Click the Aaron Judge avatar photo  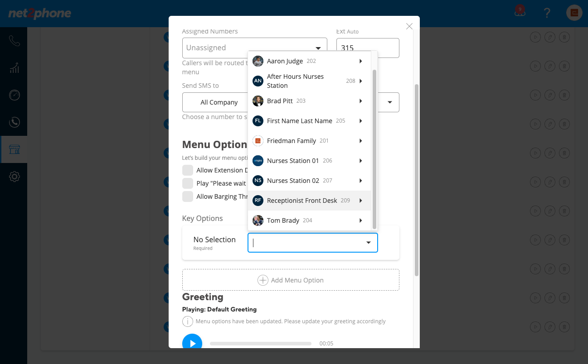[x=258, y=61]
